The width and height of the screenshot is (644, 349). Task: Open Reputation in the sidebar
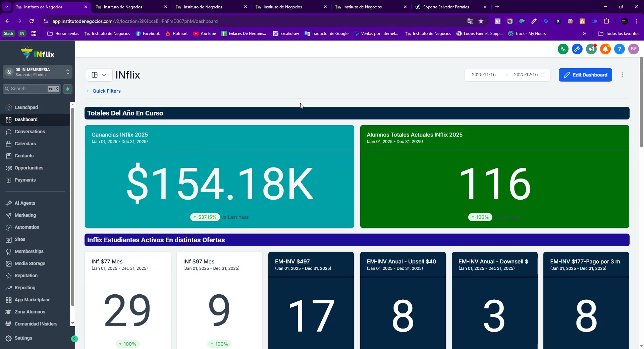pos(35,276)
